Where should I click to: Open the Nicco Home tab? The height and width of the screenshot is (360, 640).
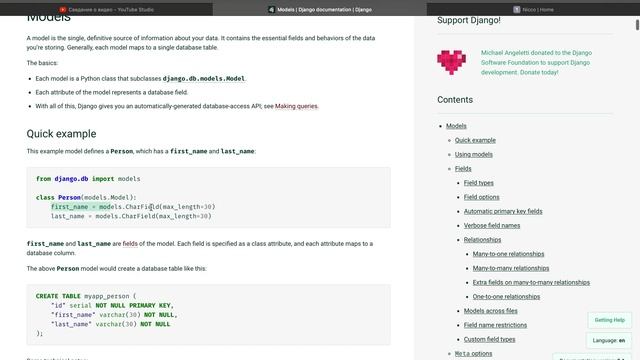click(x=533, y=9)
